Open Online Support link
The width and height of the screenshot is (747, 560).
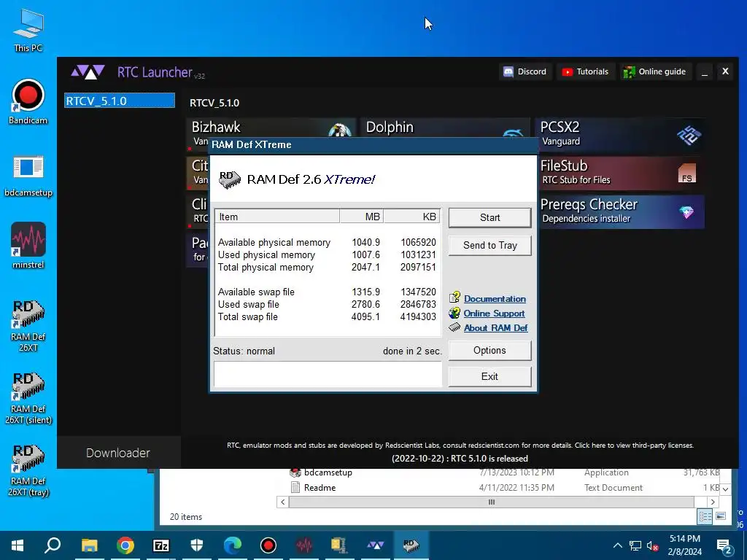(494, 314)
